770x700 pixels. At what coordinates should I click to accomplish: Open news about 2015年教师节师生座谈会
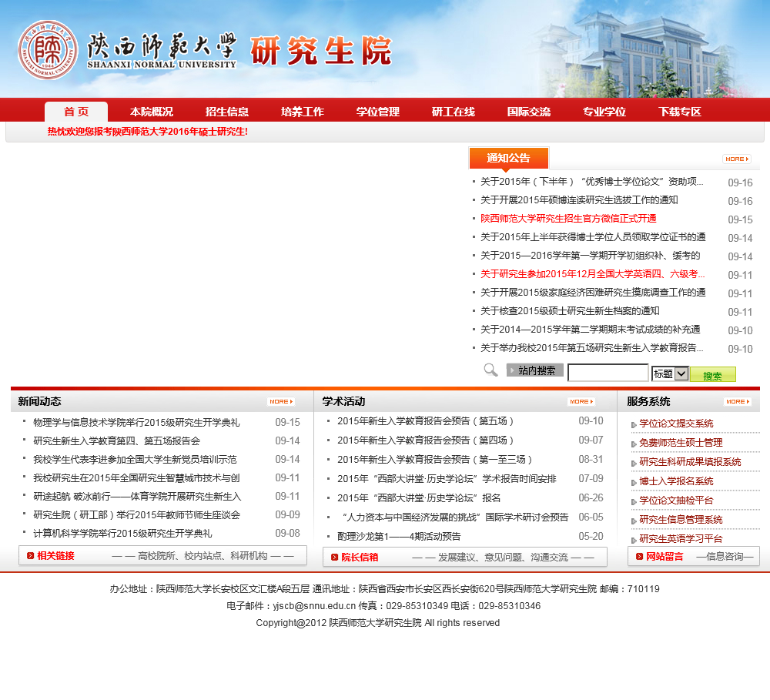(137, 515)
